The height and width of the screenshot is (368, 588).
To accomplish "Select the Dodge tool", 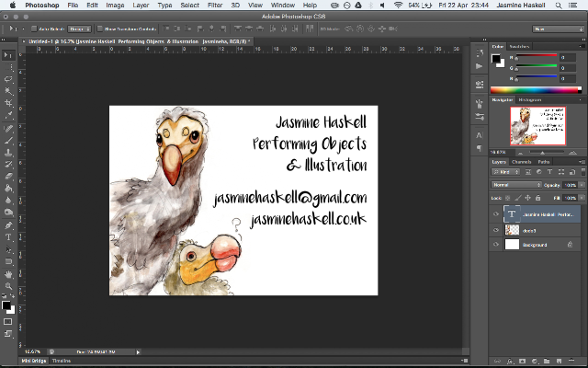I will pyautogui.click(x=8, y=213).
